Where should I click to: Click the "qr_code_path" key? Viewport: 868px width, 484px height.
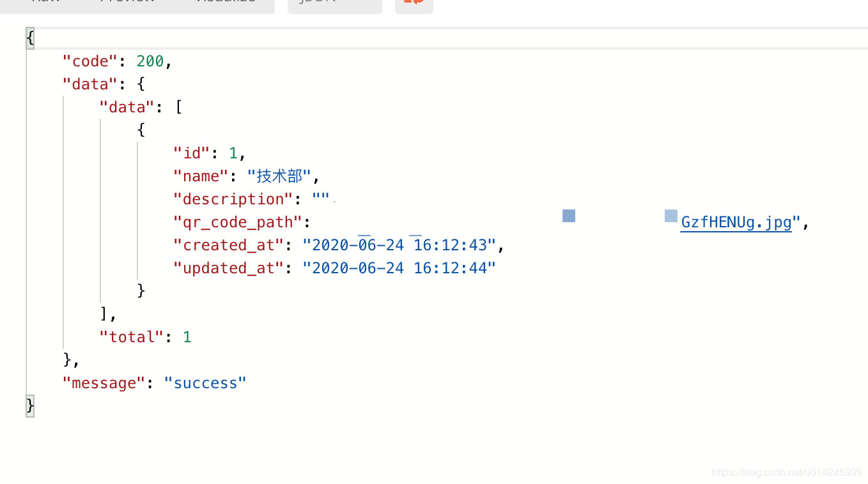[x=238, y=222]
